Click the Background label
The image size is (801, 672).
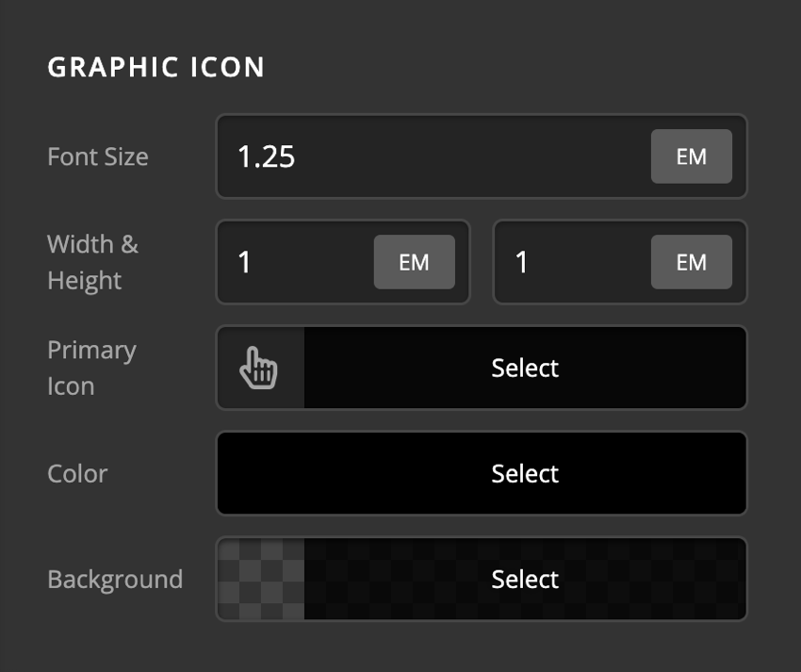tap(115, 579)
